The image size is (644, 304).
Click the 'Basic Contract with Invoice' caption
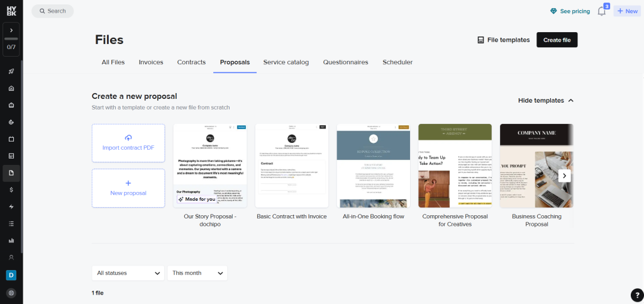tap(292, 217)
